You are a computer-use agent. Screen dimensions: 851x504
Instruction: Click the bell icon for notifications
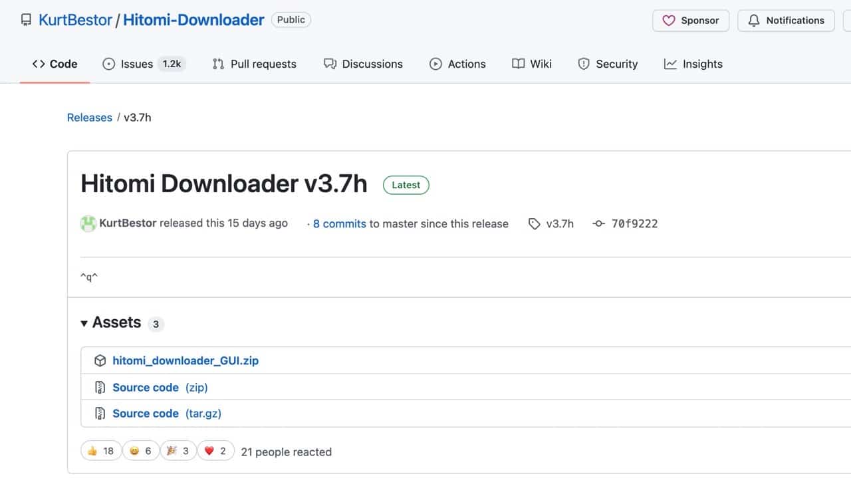pyautogui.click(x=754, y=21)
